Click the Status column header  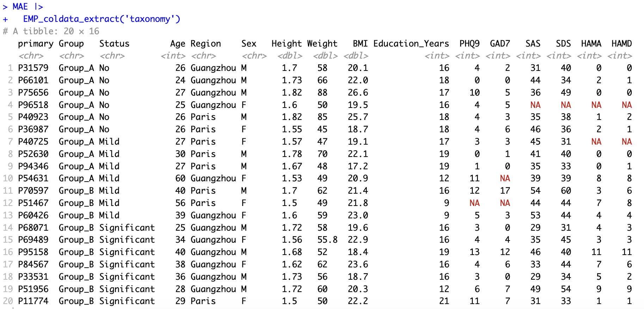coord(114,44)
